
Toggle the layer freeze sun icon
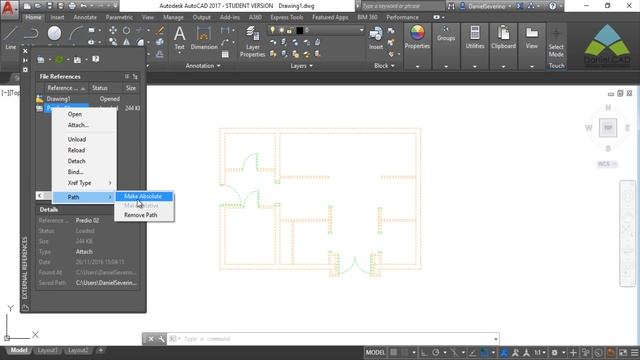281,30
